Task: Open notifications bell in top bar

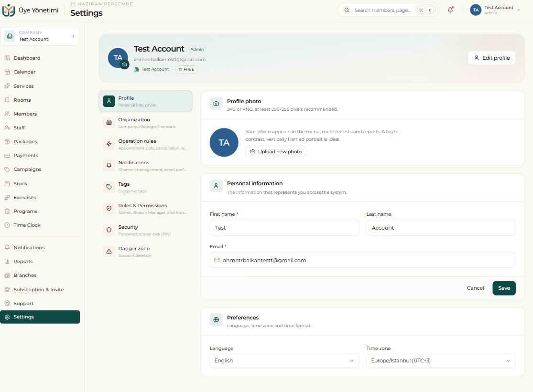Action: click(x=450, y=10)
